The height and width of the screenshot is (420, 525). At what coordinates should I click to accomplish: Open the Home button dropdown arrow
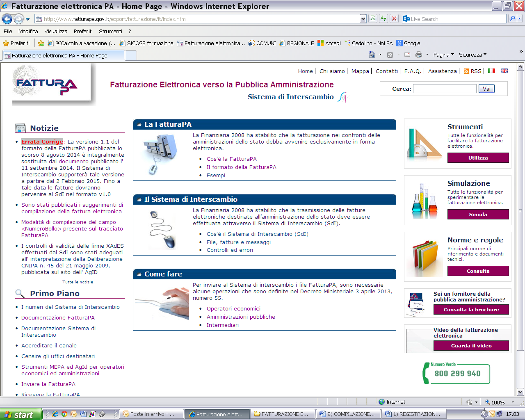(x=380, y=55)
